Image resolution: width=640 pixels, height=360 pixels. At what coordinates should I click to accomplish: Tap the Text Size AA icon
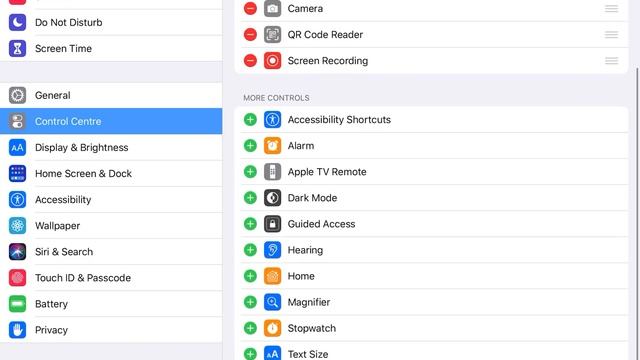pos(272,353)
